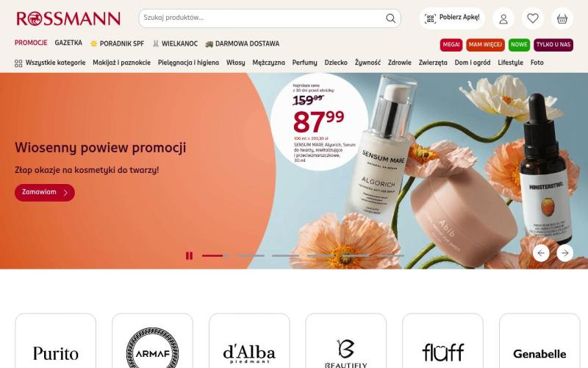The image size is (588, 368).
Task: Expand the Pielęgnacja i higiena category
Action: coord(188,63)
